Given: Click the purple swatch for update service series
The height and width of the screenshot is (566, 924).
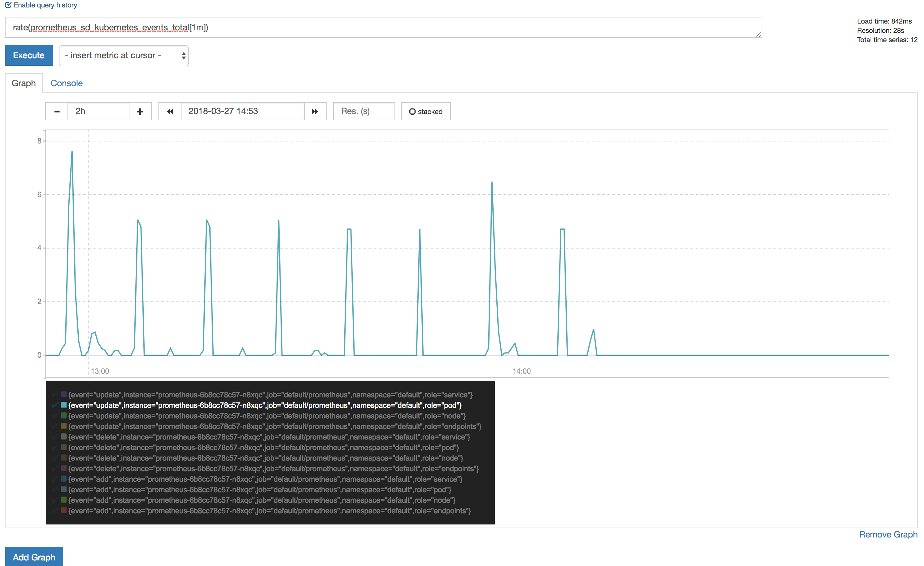Looking at the screenshot, I should click(x=64, y=395).
